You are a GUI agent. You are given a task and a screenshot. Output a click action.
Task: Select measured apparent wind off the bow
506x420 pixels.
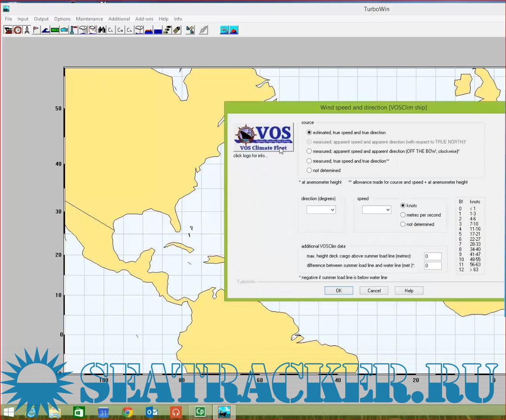tap(309, 151)
